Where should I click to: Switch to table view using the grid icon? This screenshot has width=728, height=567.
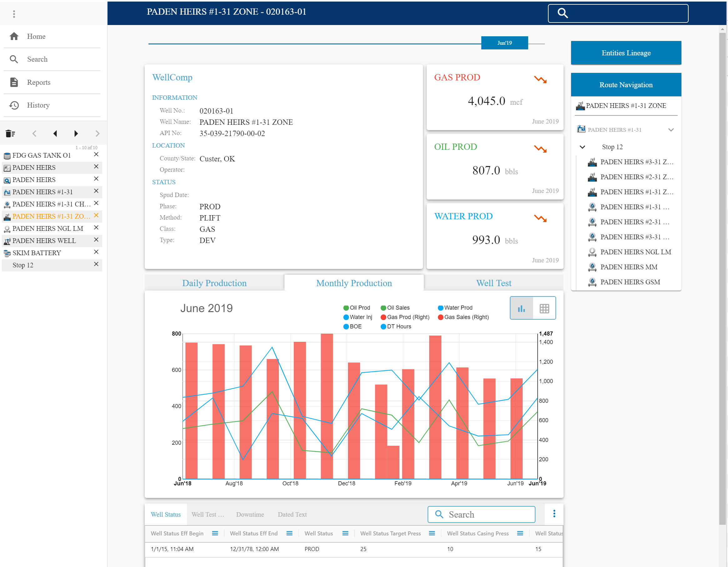(x=544, y=308)
